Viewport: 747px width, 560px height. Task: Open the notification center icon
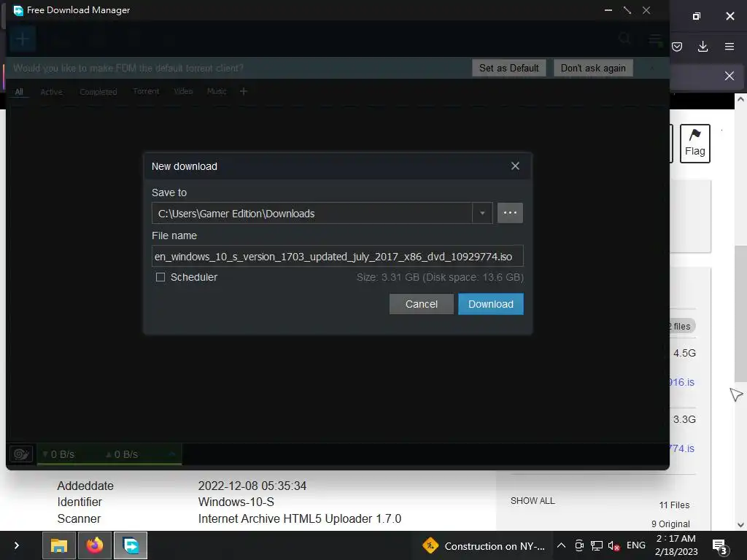(719, 545)
